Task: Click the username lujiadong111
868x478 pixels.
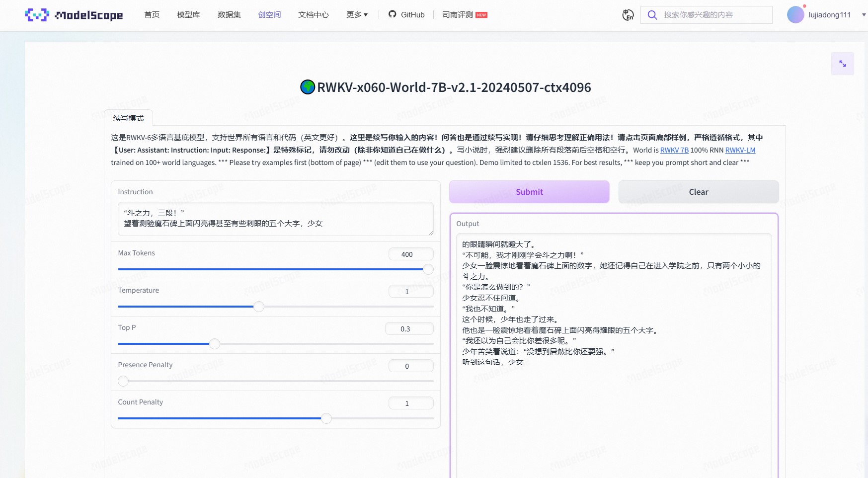Action: click(x=829, y=15)
